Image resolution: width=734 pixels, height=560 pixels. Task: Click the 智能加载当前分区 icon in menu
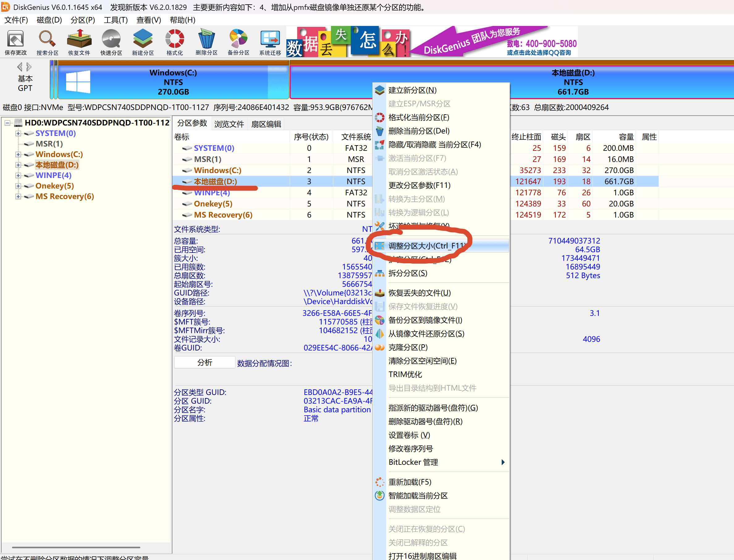tap(379, 496)
